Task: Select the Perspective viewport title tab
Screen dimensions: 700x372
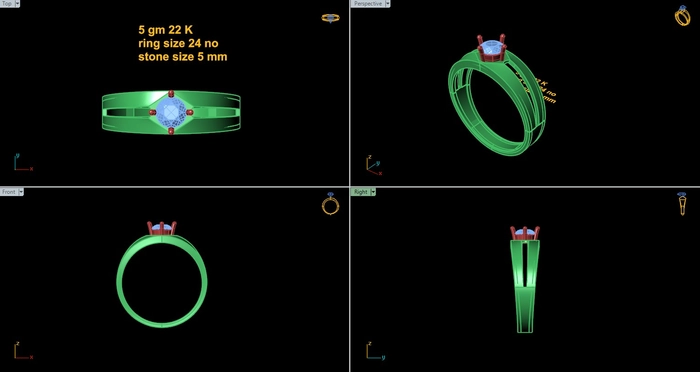Action: point(368,4)
